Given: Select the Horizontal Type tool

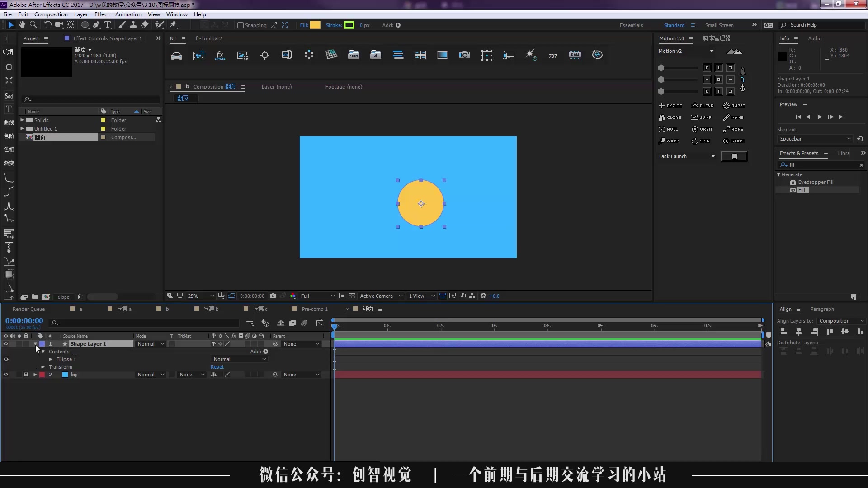Looking at the screenshot, I should pos(108,25).
